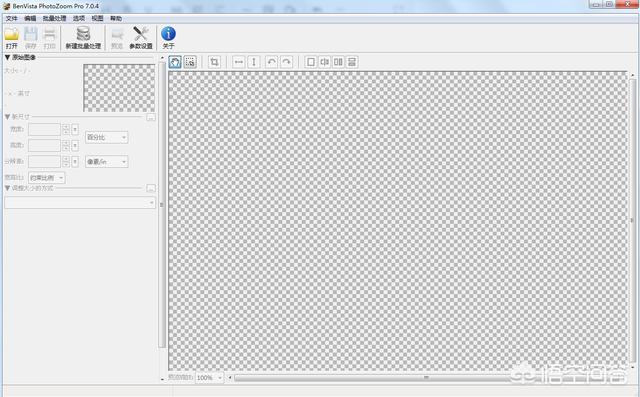Flip image horizontally icon
Image resolution: width=640 pixels, height=397 pixels.
click(x=239, y=62)
